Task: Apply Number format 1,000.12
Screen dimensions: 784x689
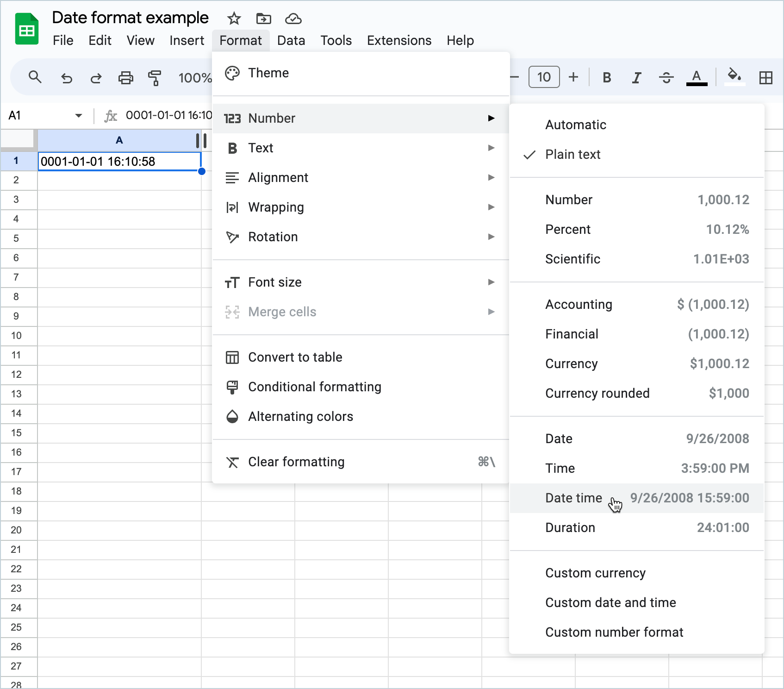Action: tap(637, 200)
